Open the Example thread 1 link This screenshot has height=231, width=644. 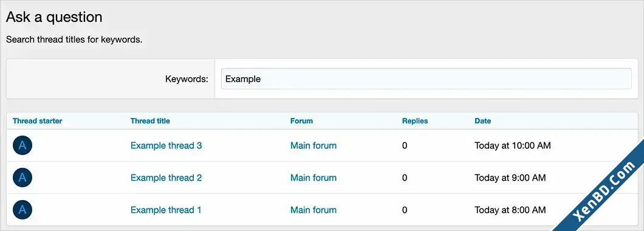point(165,210)
